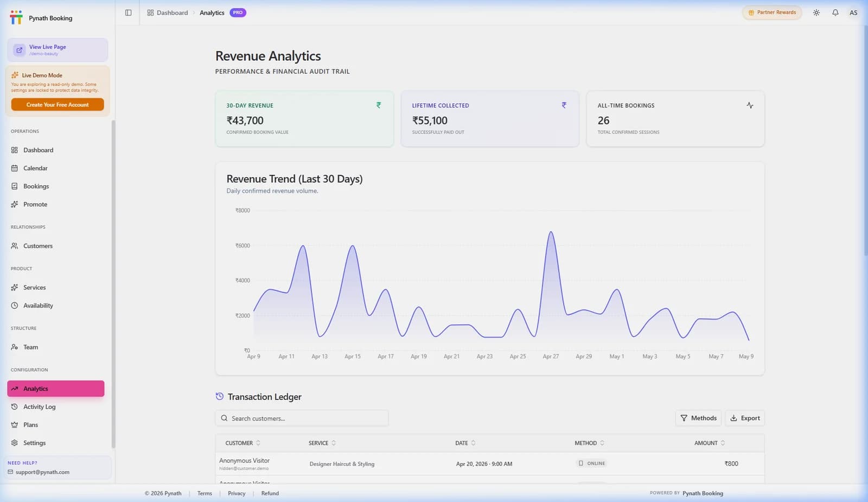Click Create Your Free Account

tap(58, 105)
